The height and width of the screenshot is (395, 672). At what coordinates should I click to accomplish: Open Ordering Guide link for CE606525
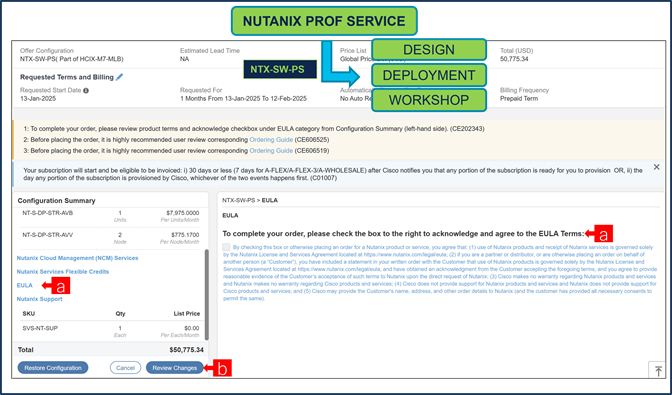click(x=271, y=140)
